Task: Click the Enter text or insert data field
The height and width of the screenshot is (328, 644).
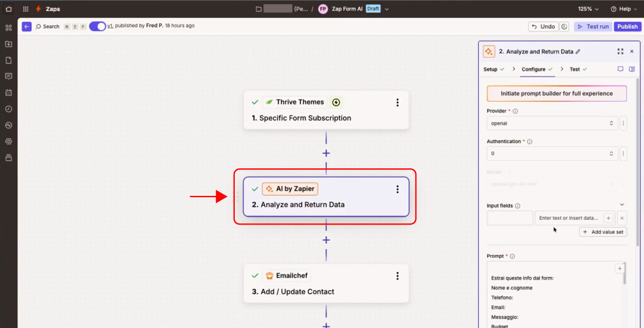Action: pos(568,218)
